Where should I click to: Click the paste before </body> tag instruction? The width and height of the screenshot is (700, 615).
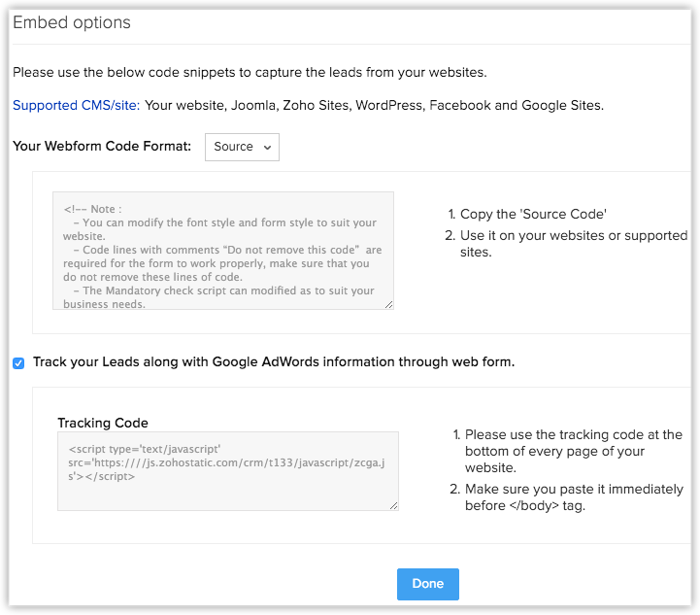click(x=573, y=497)
